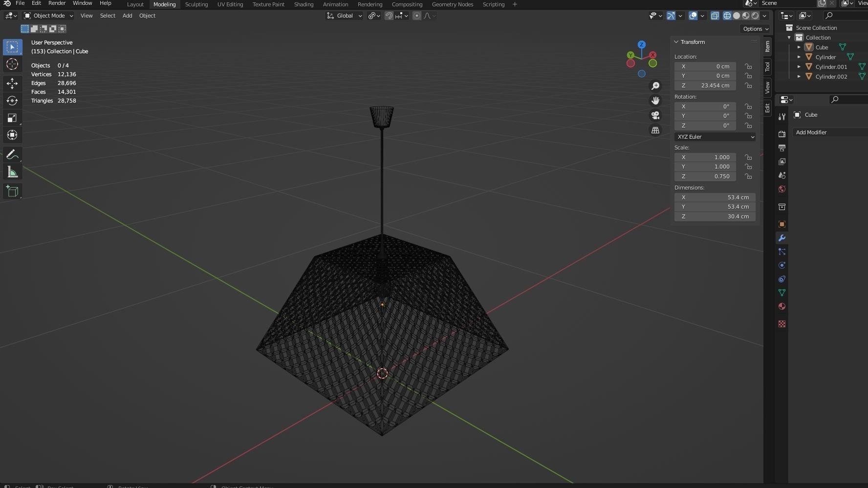Open the Object properties tab
This screenshot has height=488, width=868.
(782, 224)
